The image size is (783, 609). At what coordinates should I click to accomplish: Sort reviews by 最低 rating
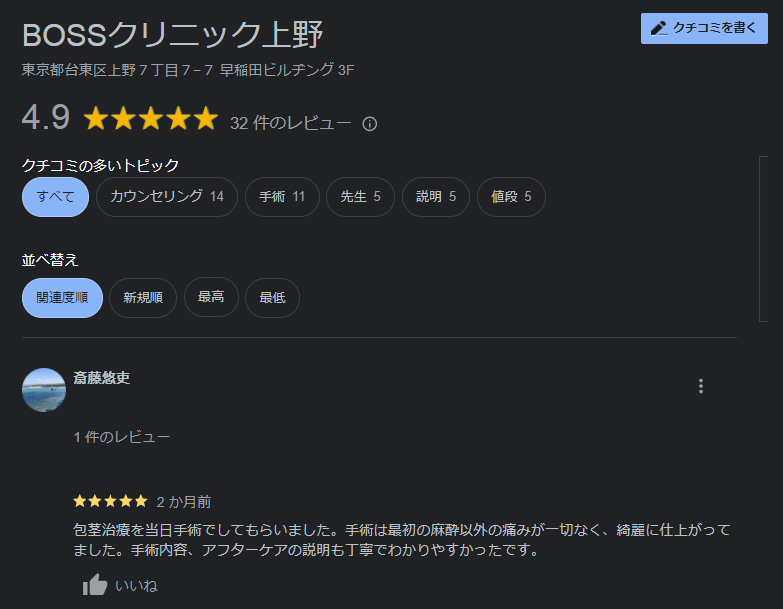pos(272,298)
